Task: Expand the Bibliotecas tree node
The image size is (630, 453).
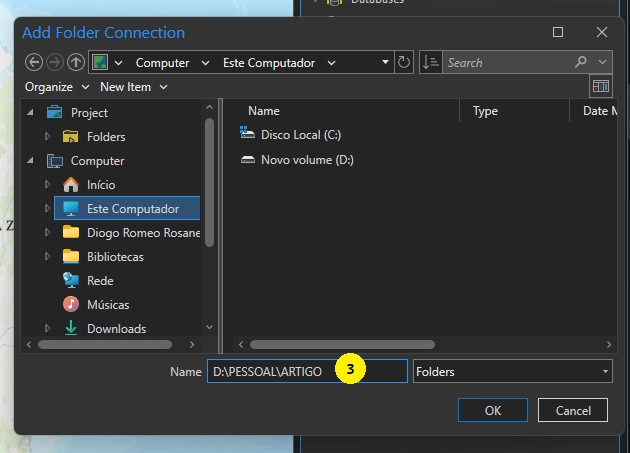Action: point(47,257)
